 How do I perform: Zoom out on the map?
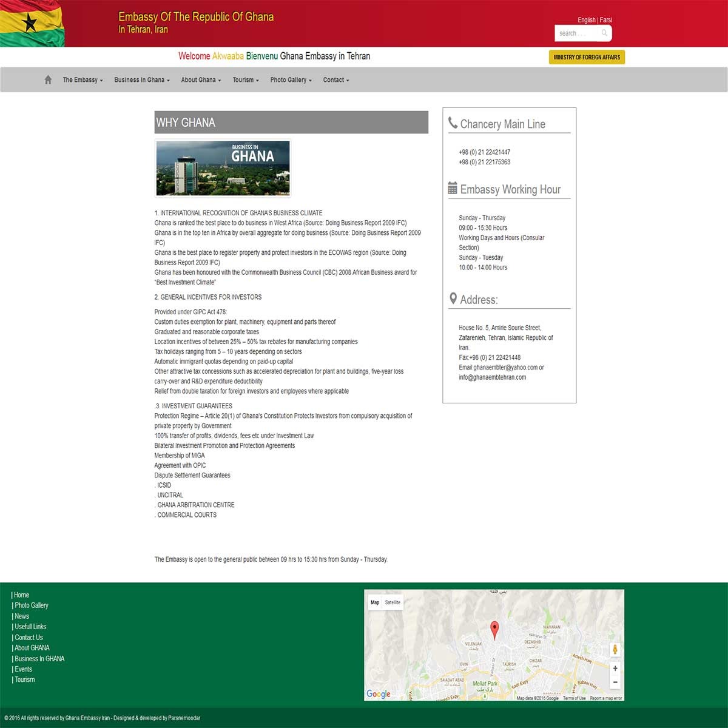[x=615, y=682]
